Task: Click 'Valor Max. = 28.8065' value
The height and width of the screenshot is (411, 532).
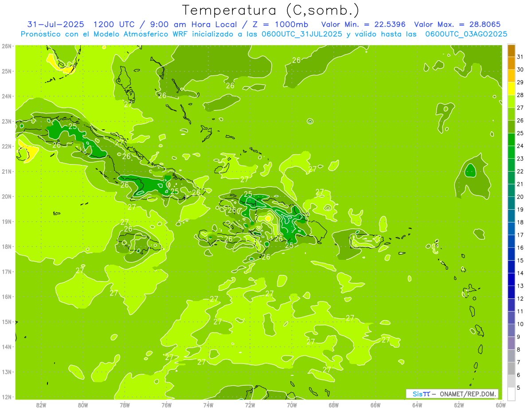Action: tap(457, 24)
